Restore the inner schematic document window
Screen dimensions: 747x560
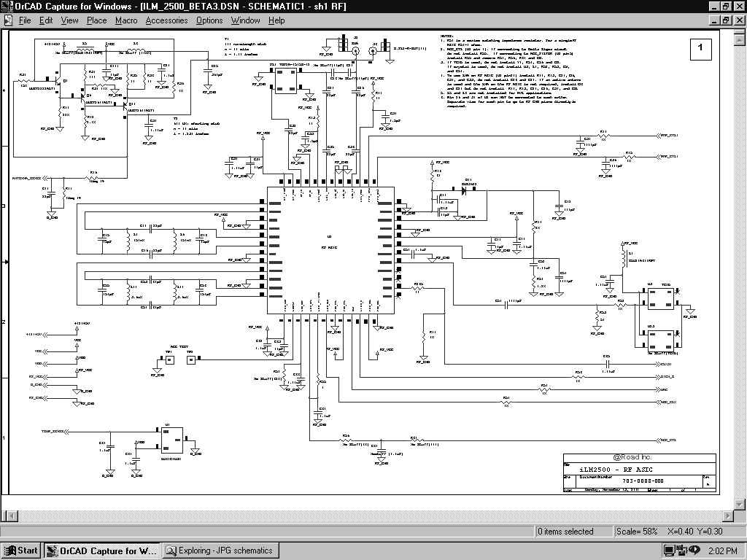pos(727,20)
